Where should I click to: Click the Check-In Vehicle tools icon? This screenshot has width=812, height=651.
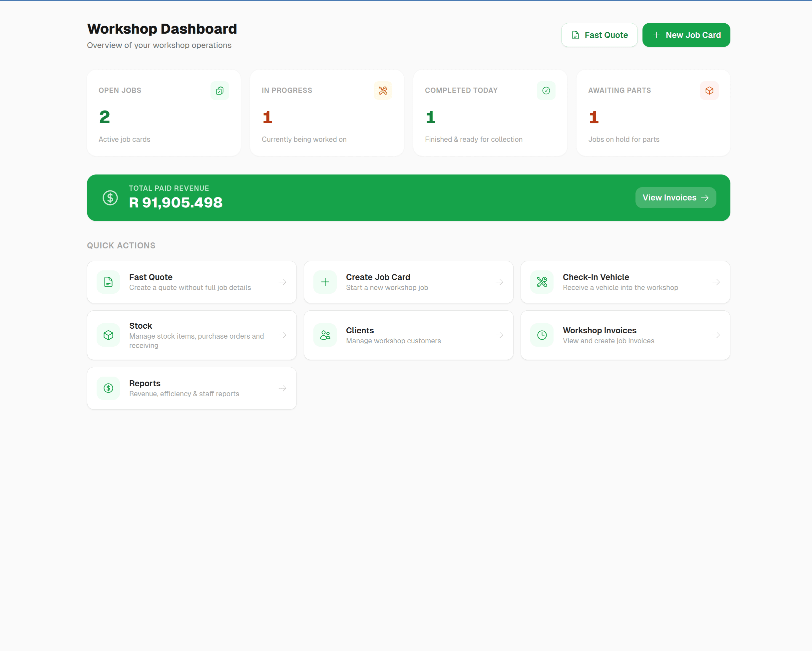[542, 282]
